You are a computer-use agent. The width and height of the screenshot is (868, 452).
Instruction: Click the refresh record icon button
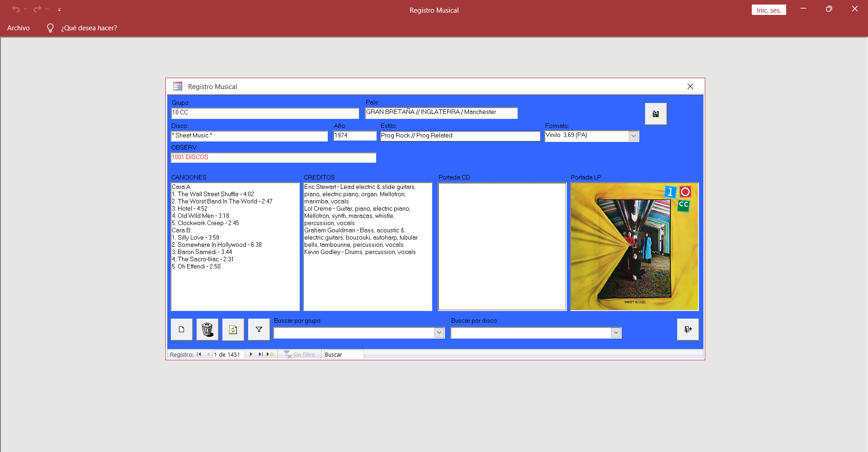(233, 330)
